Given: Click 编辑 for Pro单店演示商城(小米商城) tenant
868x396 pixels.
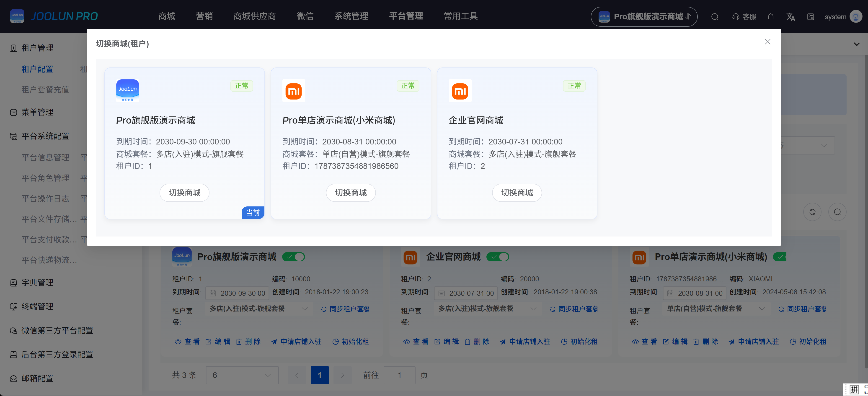Looking at the screenshot, I should click(675, 342).
